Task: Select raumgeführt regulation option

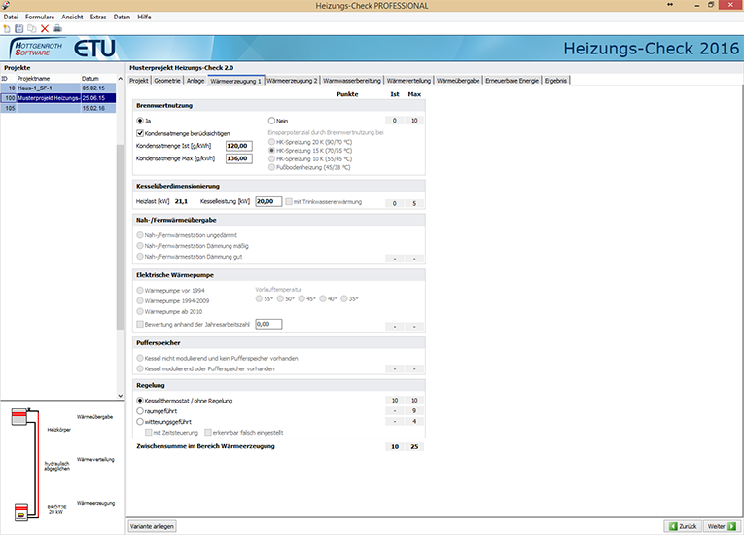Action: (x=140, y=411)
